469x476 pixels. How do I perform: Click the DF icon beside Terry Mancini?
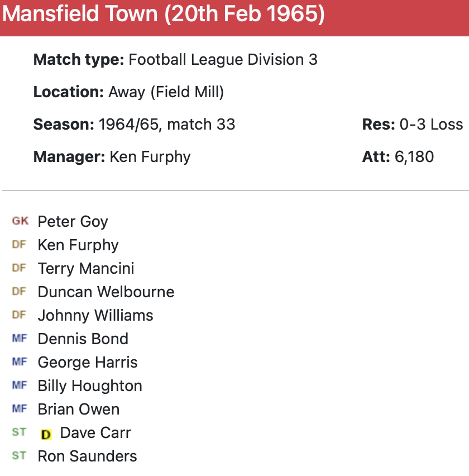point(19,268)
